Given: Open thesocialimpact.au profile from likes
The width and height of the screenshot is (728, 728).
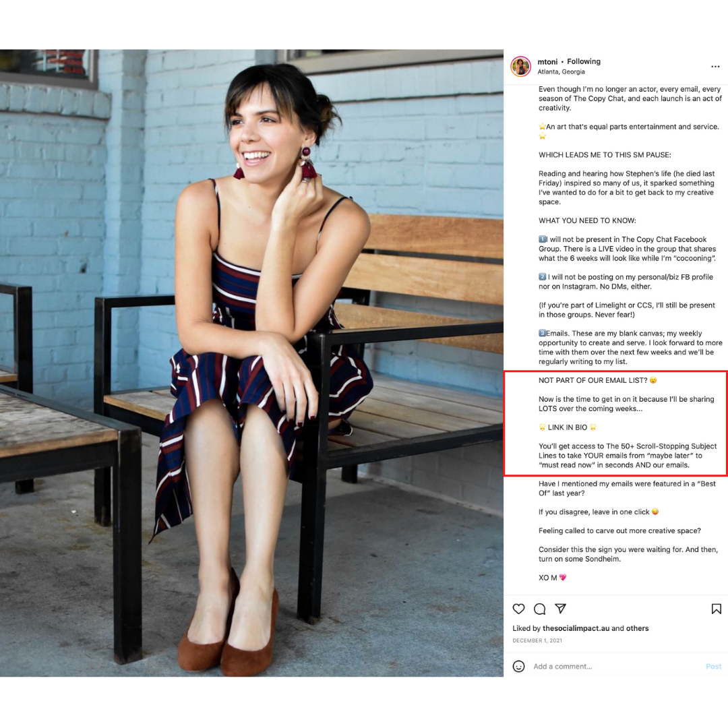Looking at the screenshot, I should point(576,628).
